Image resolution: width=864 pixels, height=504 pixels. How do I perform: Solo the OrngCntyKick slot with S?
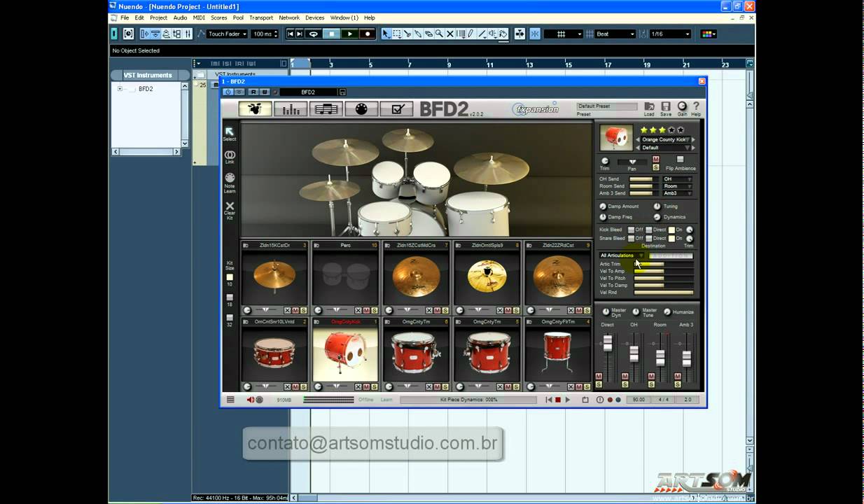[375, 386]
